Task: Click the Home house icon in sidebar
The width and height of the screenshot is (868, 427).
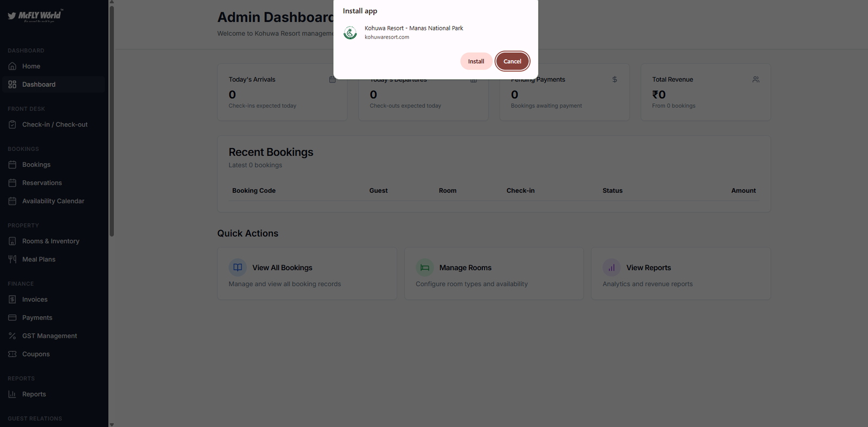Action: (12, 66)
